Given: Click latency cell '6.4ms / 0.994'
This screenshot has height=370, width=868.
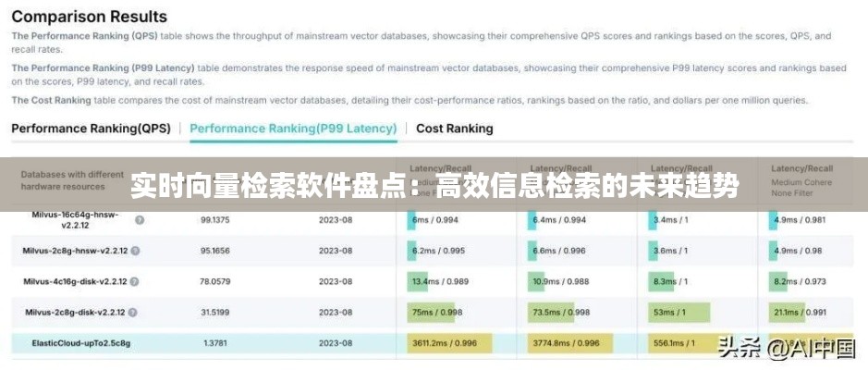Looking at the screenshot, I should pos(559,220).
